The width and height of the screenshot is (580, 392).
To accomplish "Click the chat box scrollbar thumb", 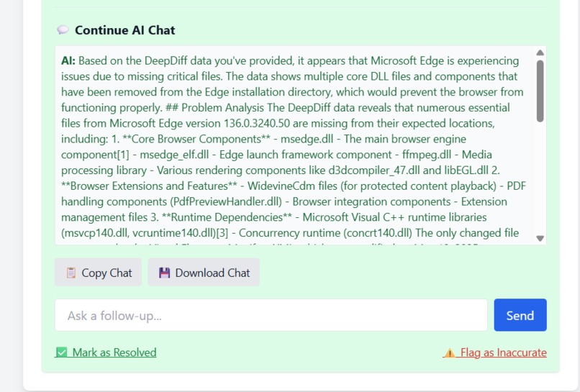I will (x=540, y=91).
